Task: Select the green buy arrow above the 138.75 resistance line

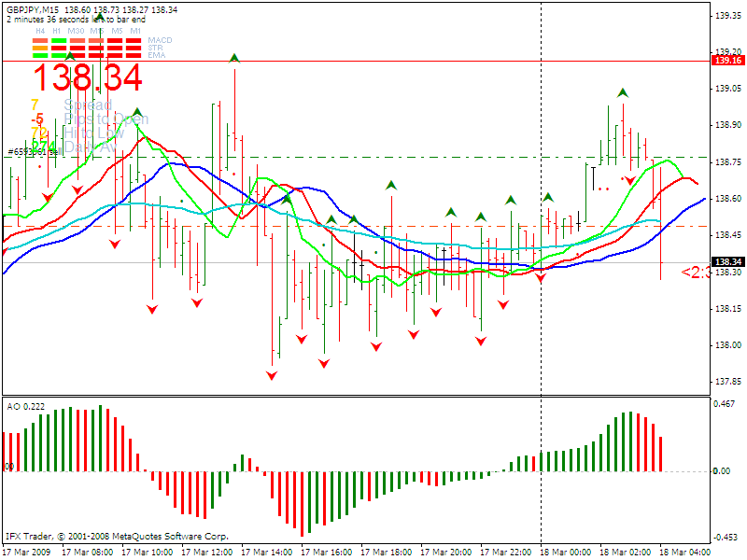Action: pyautogui.click(x=622, y=93)
